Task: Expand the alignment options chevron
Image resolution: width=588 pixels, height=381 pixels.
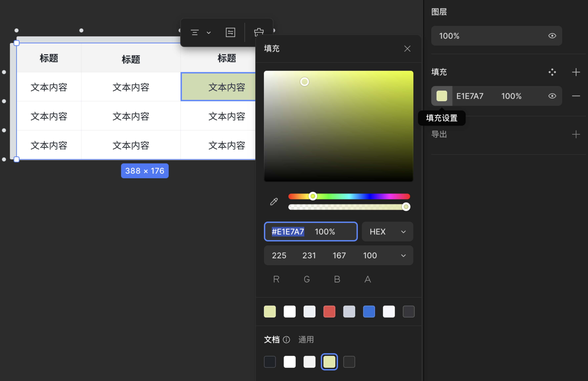Action: tap(209, 33)
